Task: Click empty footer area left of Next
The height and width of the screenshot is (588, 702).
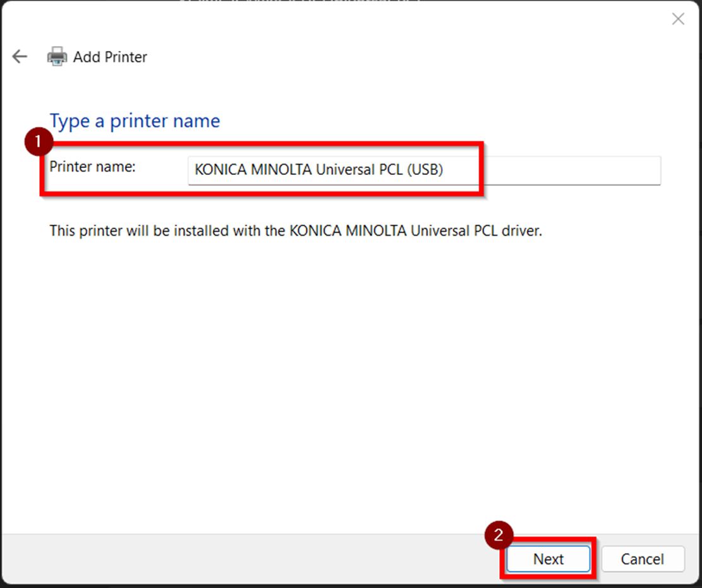Action: (x=253, y=559)
